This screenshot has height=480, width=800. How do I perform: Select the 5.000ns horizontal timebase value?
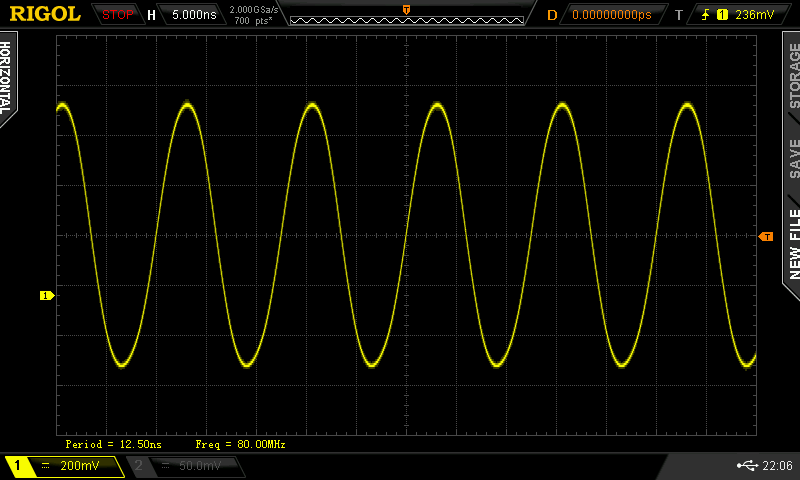pos(194,15)
